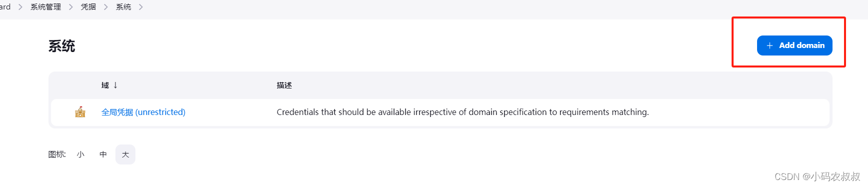
Task: Set icon size to 小
Action: 81,154
